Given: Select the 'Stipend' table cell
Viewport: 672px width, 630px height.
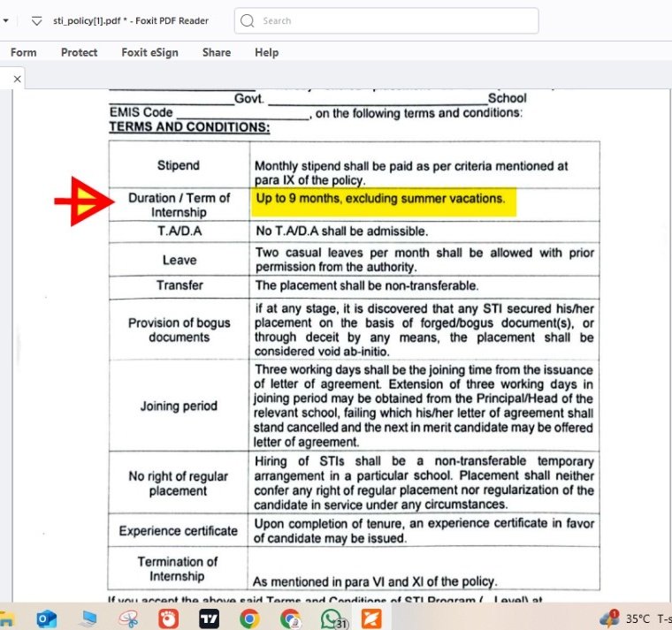Looking at the screenshot, I should [179, 165].
